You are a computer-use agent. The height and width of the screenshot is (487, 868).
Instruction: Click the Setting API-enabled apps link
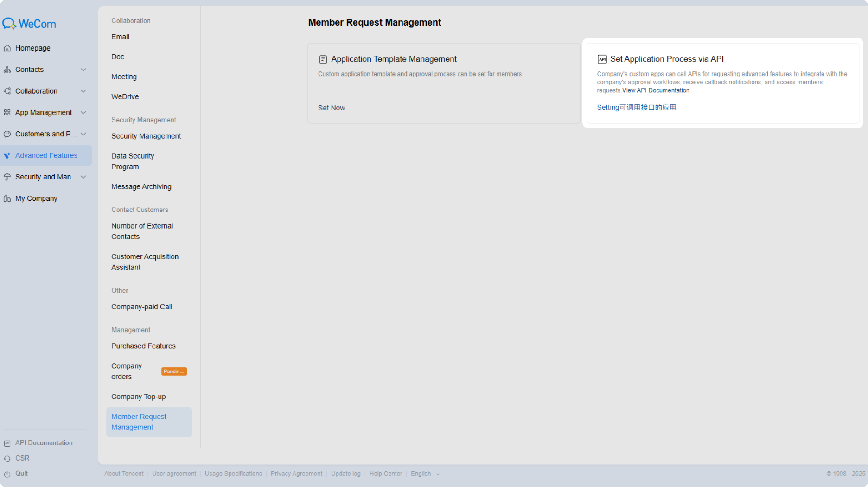(636, 108)
